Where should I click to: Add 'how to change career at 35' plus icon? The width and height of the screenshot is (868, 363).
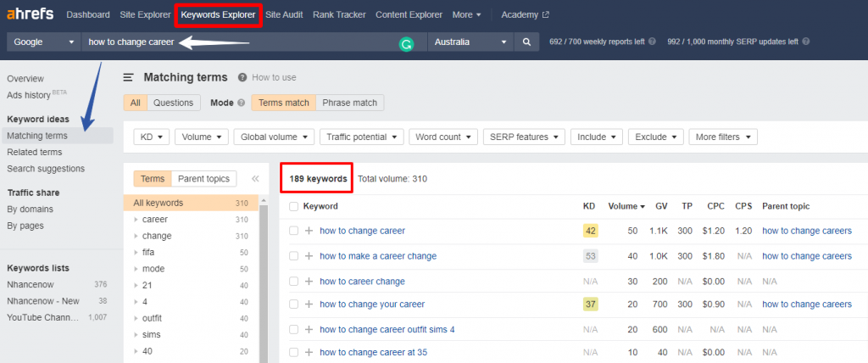[309, 353]
